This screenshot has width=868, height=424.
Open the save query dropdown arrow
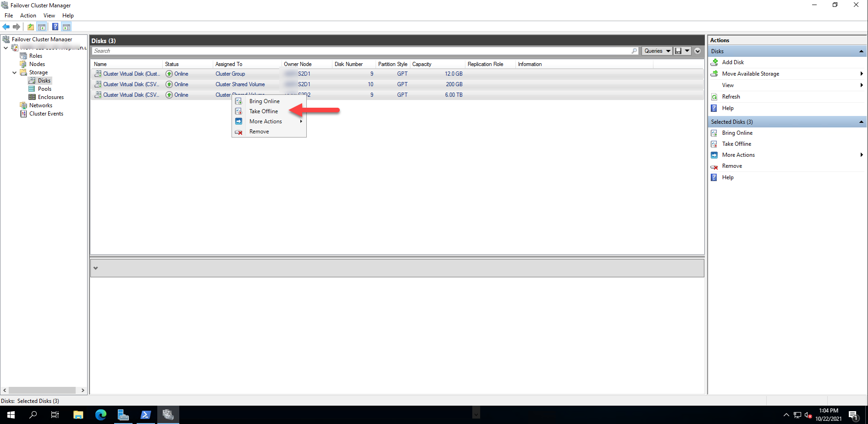687,51
